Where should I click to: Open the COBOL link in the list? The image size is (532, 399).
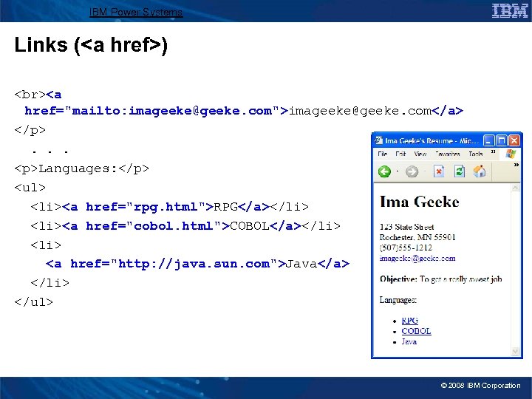[x=416, y=331]
